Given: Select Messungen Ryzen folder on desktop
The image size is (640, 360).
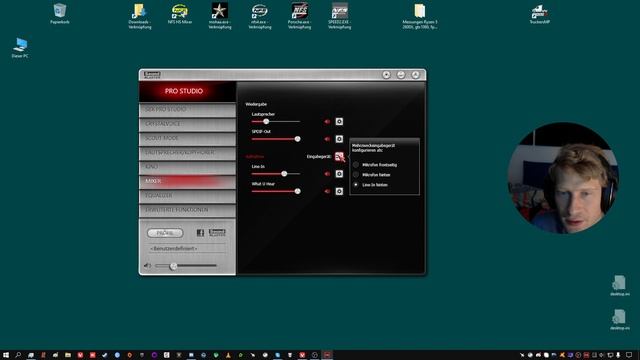Looking at the screenshot, I should point(420,16).
